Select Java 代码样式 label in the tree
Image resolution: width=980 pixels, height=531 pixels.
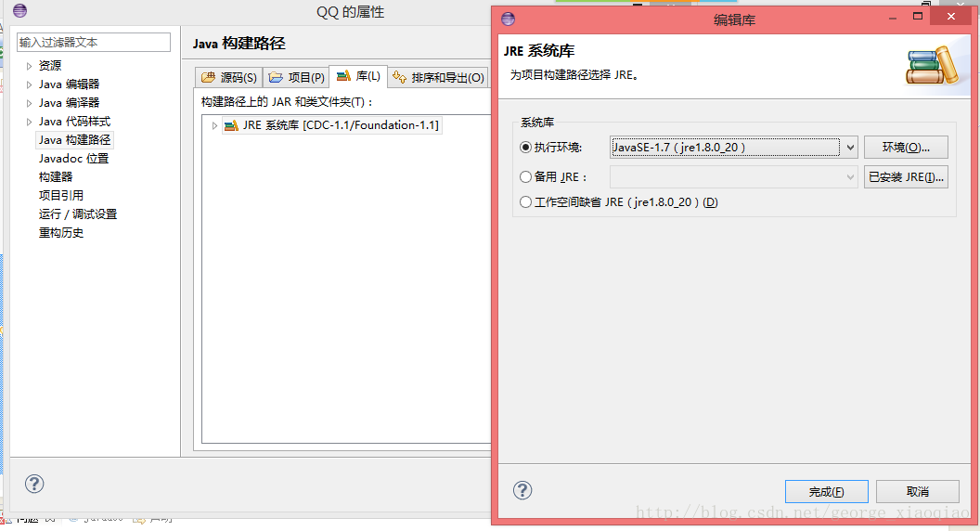pos(74,122)
